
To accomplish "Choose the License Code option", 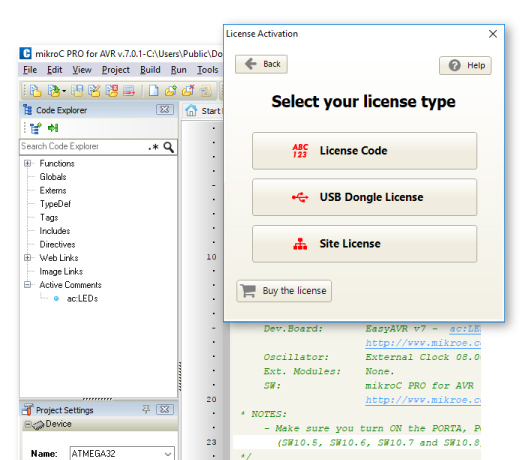I will 364,151.
